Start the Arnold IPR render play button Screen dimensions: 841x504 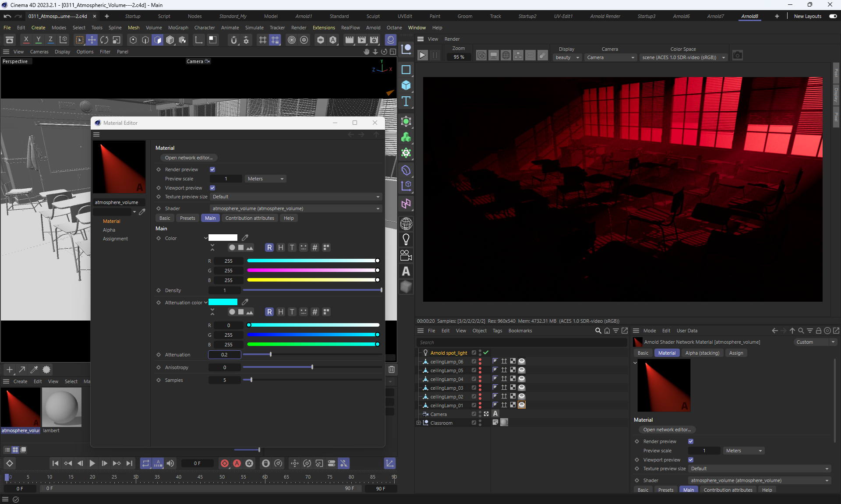tap(422, 56)
